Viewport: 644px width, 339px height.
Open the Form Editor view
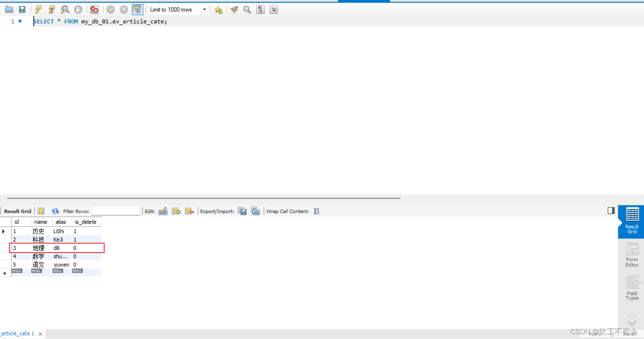click(x=632, y=255)
